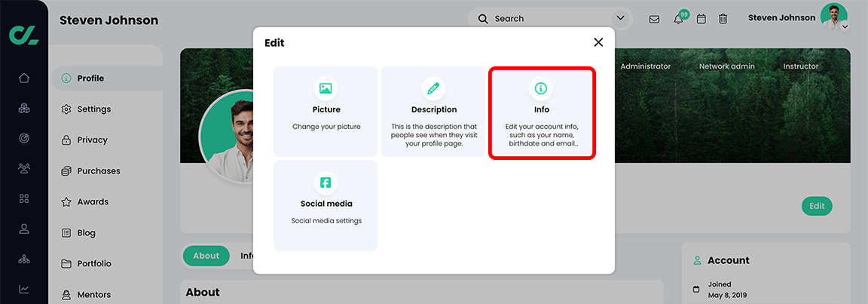Viewport: 868px width, 304px height.
Task: Select the Info card in Edit dialog
Action: [x=542, y=113]
